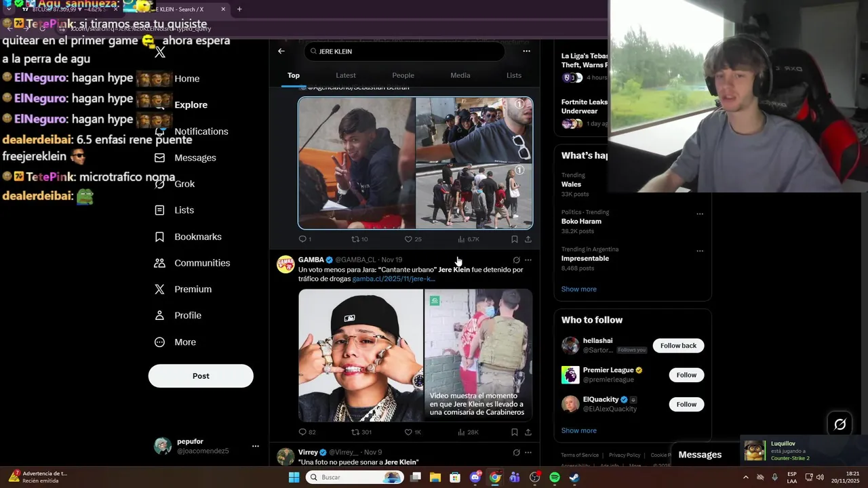Viewport: 868px width, 488px height.
Task: Open the Privacy Policy link
Action: pos(625,455)
